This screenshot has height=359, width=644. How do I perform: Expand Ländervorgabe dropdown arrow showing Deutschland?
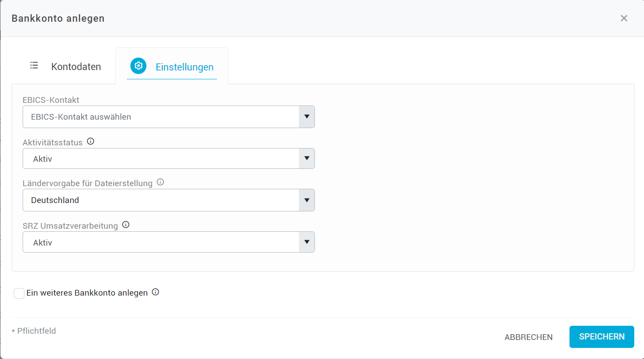(x=306, y=200)
